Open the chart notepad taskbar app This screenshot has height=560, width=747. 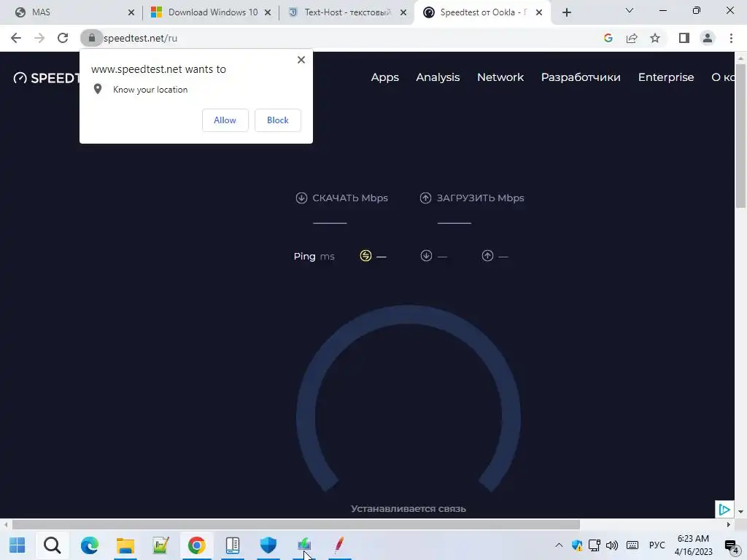(x=160, y=545)
